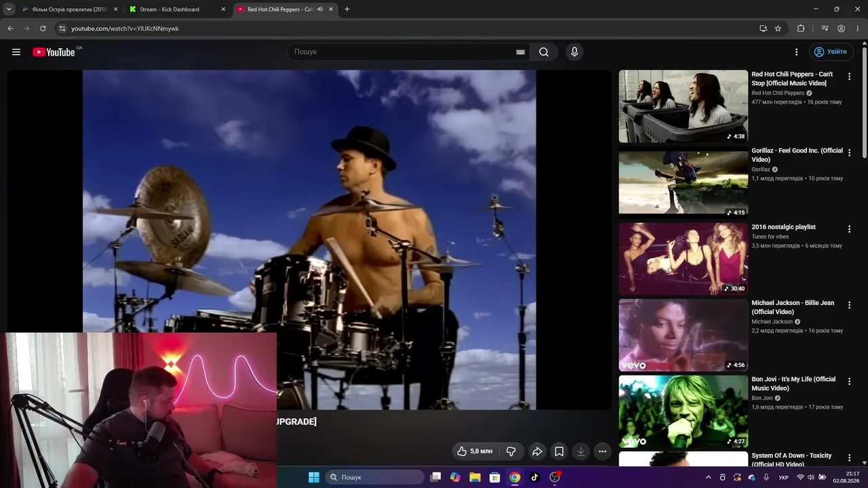
Task: Open the taskbar clock and date
Action: [x=846, y=477]
